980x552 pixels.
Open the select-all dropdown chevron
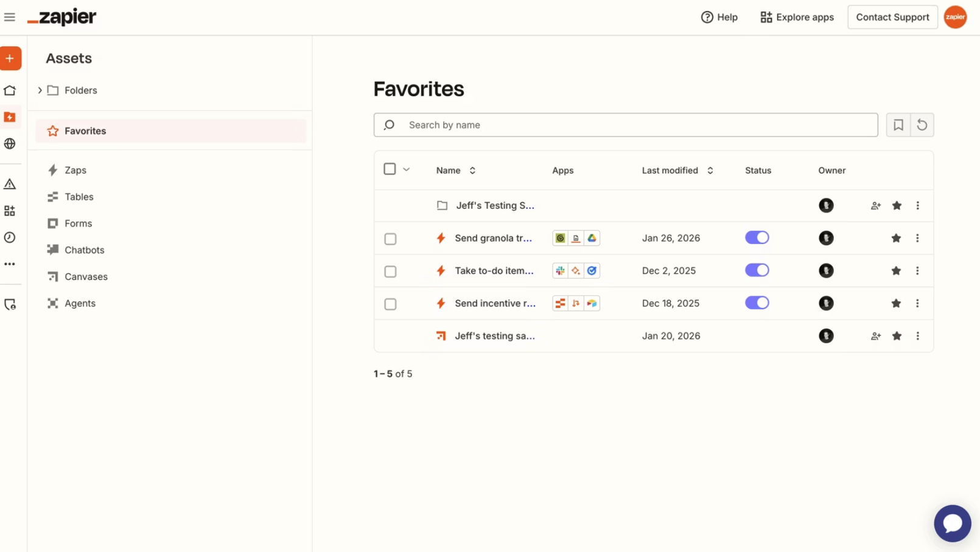pyautogui.click(x=407, y=169)
